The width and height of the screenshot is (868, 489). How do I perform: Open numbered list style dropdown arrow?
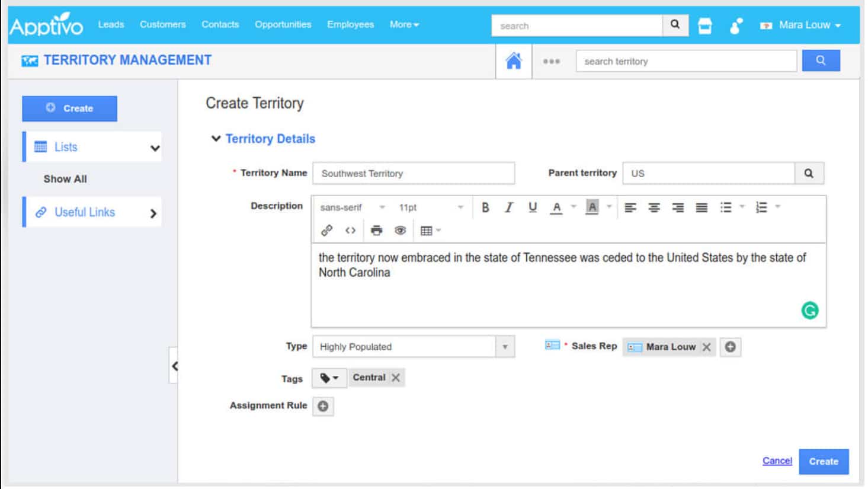pyautogui.click(x=777, y=207)
